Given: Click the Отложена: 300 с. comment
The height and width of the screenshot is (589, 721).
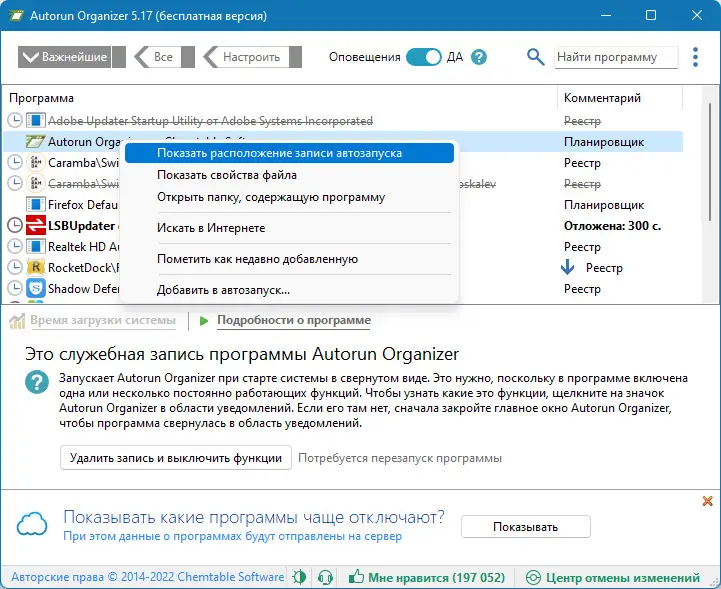Looking at the screenshot, I should coord(612,225).
